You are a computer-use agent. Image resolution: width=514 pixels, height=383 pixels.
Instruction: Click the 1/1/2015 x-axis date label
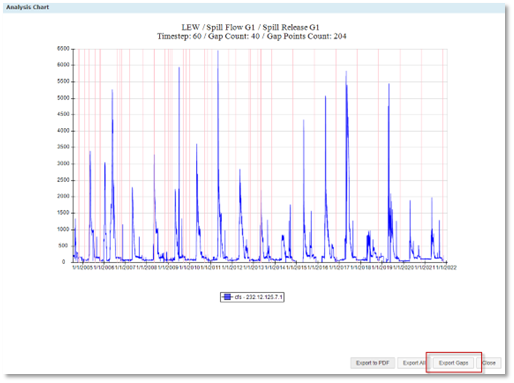coord(297,267)
